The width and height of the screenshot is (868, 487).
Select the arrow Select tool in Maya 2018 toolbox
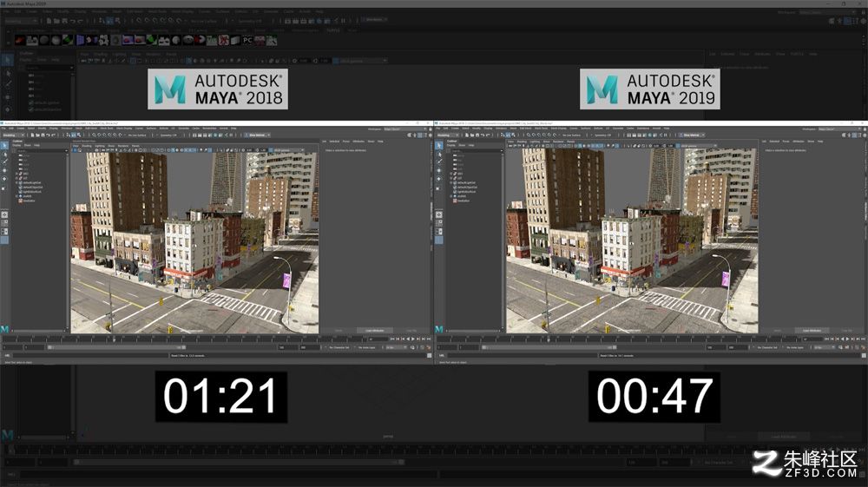(x=4, y=146)
